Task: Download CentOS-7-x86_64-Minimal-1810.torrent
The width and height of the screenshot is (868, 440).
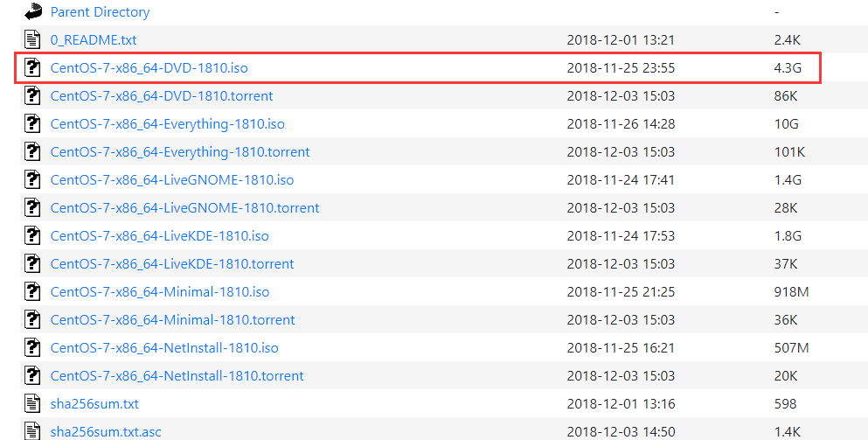Action: click(x=173, y=320)
